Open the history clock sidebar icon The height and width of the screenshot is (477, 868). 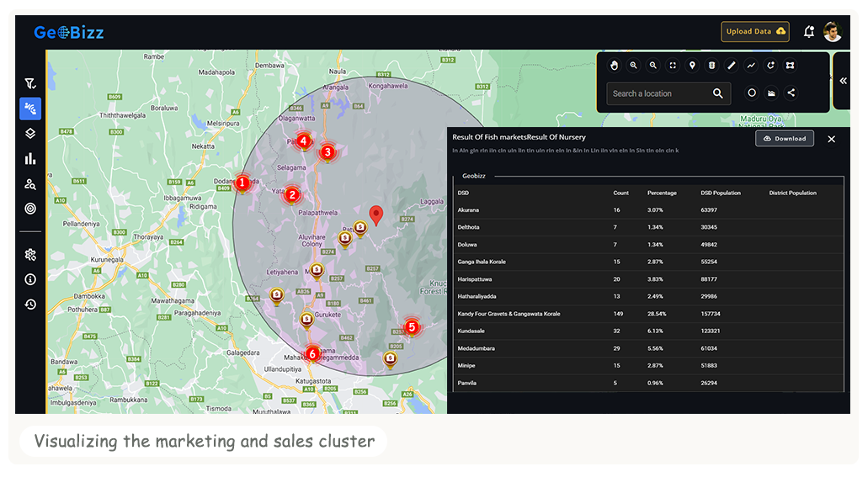click(30, 305)
